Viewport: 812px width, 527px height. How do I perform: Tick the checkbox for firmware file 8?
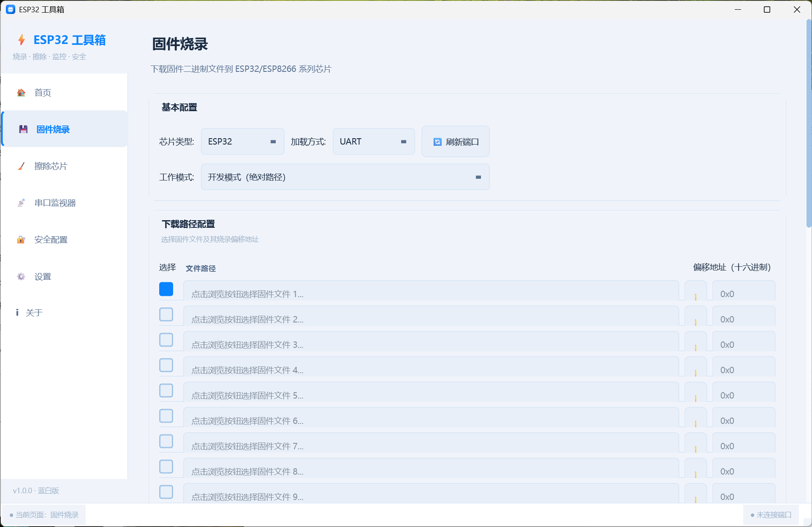[166, 467]
